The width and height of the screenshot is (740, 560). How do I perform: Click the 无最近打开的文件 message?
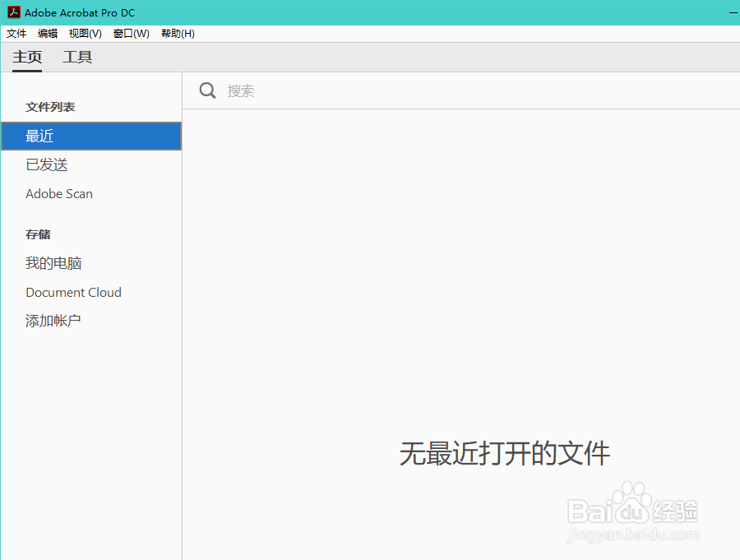[505, 454]
